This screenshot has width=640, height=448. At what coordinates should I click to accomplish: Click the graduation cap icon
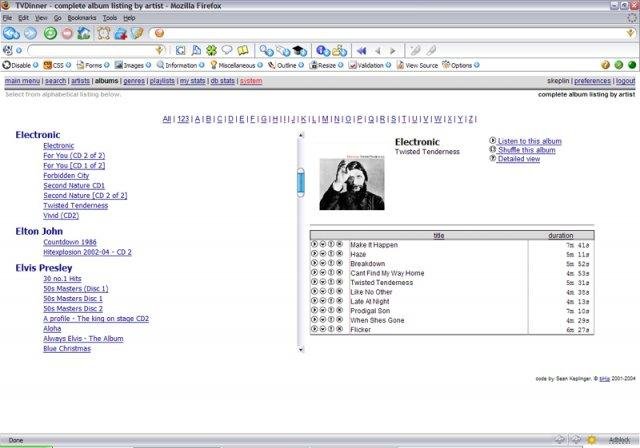pos(300,51)
